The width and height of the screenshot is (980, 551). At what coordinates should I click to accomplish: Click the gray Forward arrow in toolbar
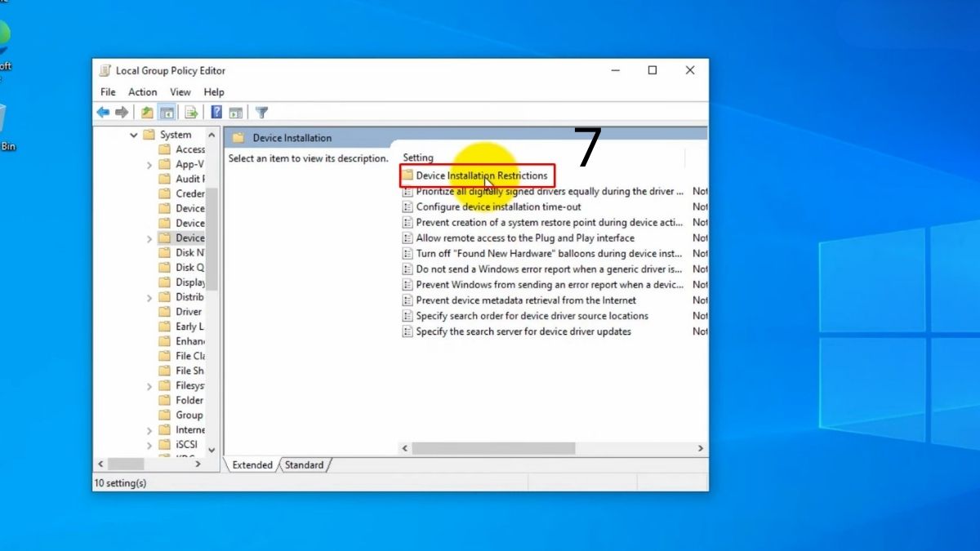122,113
